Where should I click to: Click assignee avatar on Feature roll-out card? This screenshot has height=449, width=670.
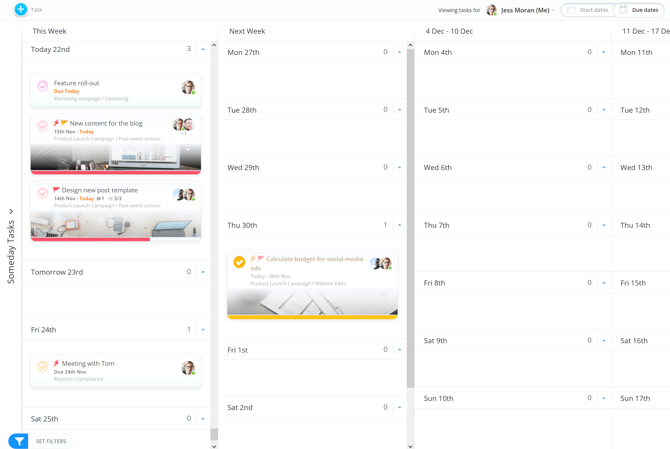pyautogui.click(x=188, y=87)
